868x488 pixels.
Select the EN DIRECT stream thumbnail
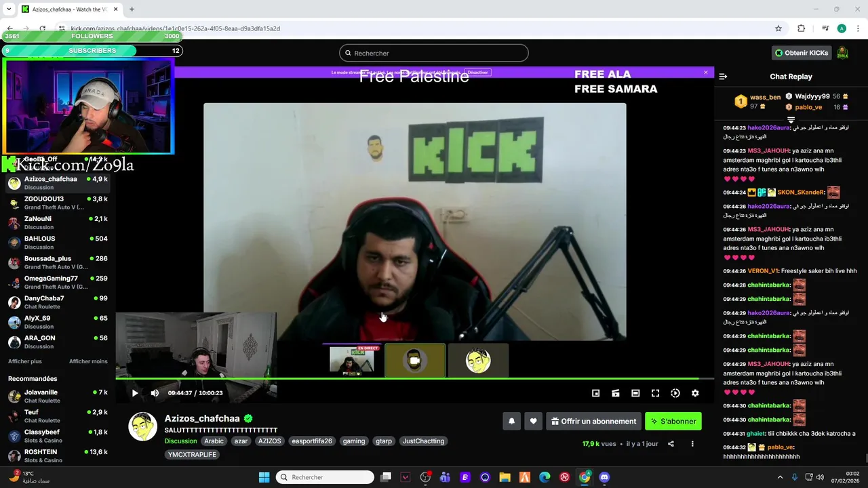point(351,360)
